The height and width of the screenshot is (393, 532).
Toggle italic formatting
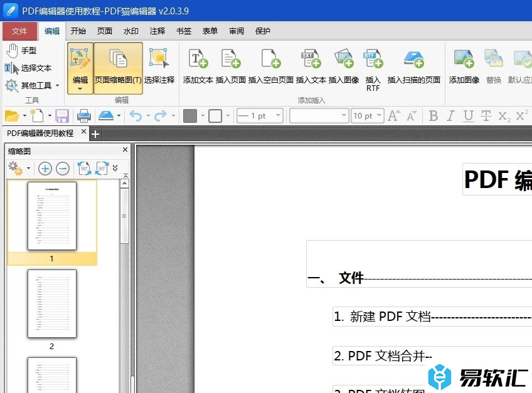click(450, 116)
